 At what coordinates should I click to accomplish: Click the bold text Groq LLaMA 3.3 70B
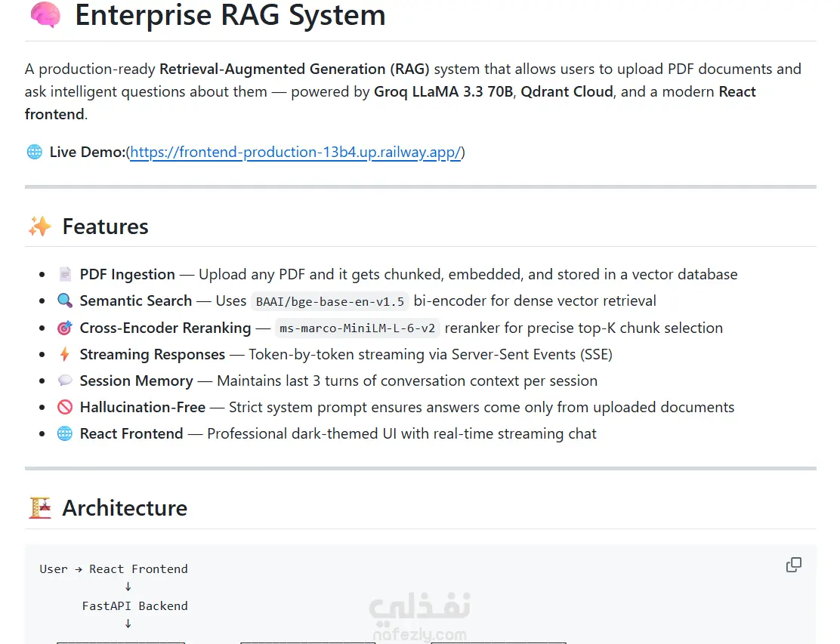(x=443, y=91)
